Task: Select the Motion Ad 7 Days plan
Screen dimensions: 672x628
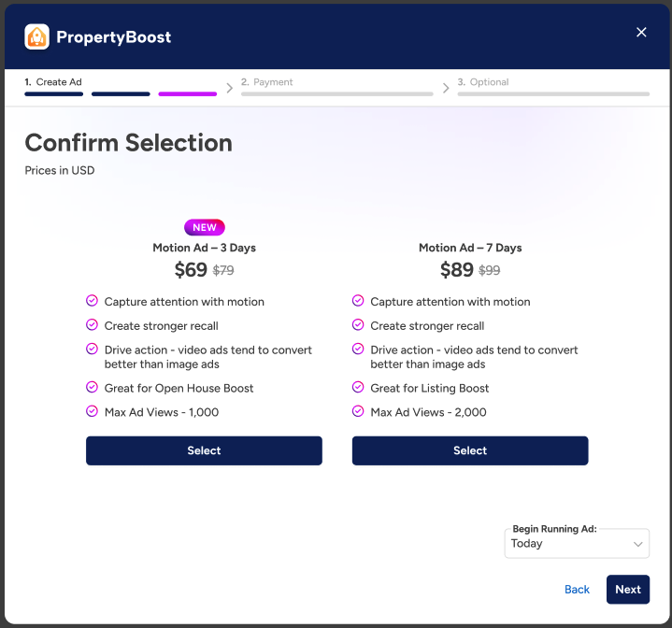Action: 470,450
